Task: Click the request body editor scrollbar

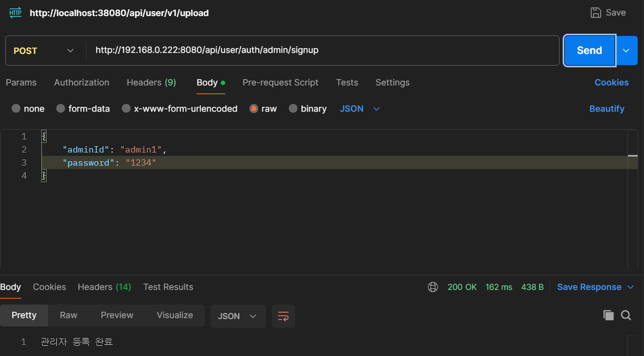Action: pos(632,199)
